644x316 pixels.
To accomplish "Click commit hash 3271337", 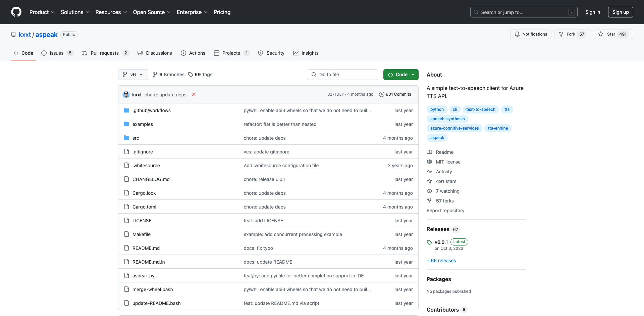I will pyautogui.click(x=335, y=94).
